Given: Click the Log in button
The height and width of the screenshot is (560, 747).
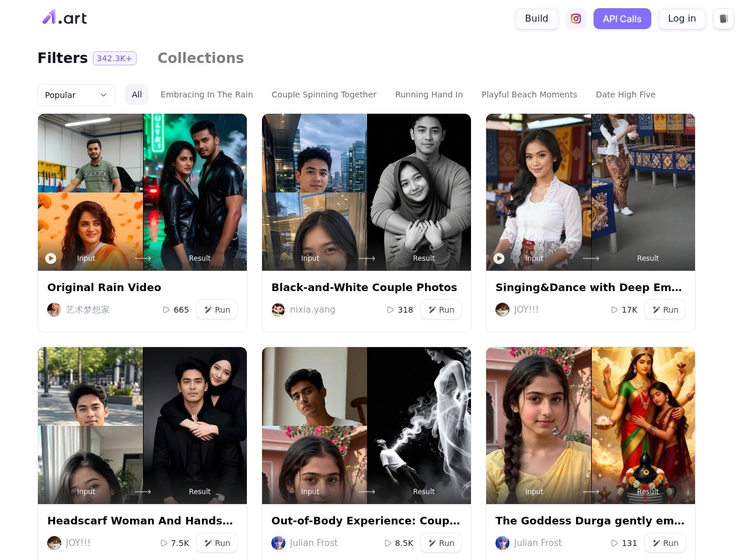Looking at the screenshot, I should 682,19.
